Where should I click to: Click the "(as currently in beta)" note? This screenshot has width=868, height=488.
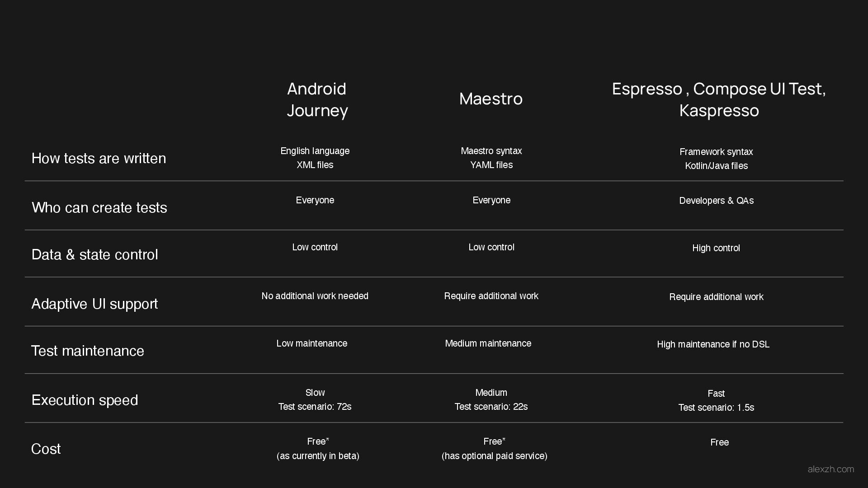318,456
